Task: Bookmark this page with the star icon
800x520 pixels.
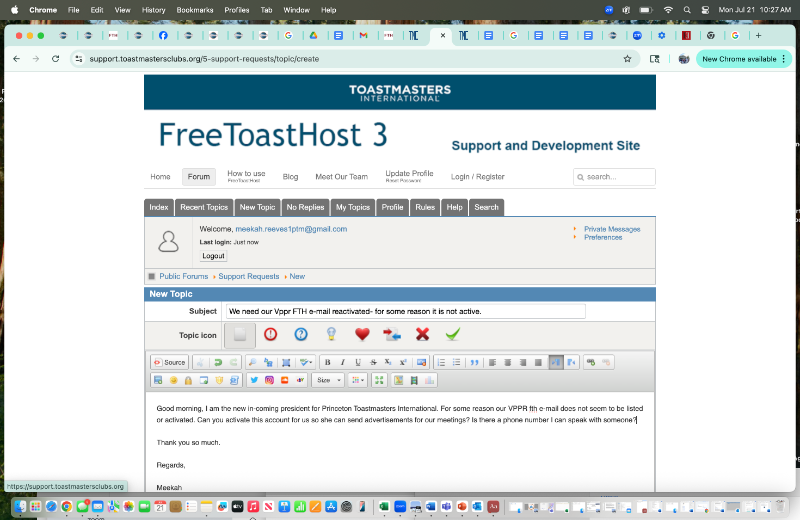Action: pyautogui.click(x=627, y=59)
